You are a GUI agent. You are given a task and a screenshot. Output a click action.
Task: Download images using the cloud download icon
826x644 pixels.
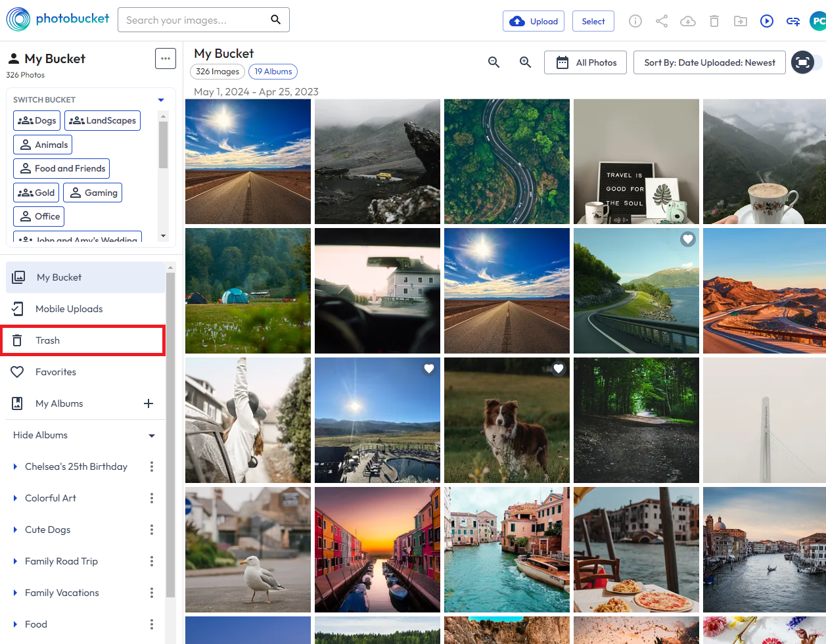click(688, 21)
